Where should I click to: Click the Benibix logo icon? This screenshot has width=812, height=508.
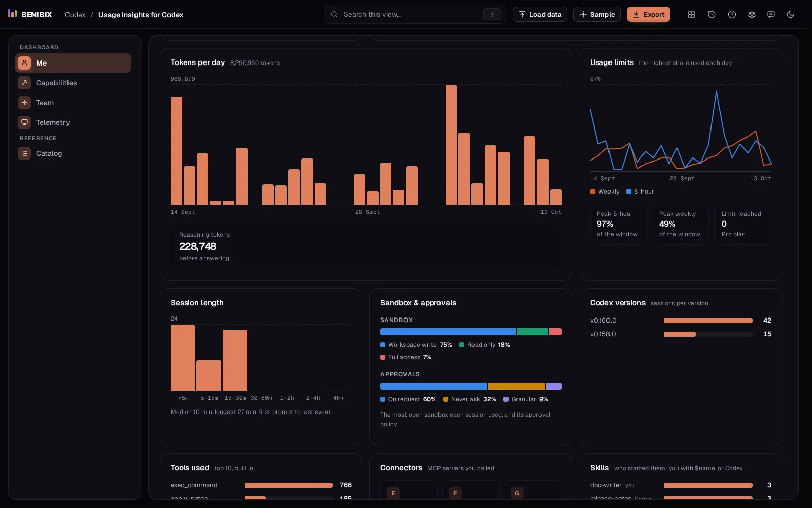pos(13,14)
